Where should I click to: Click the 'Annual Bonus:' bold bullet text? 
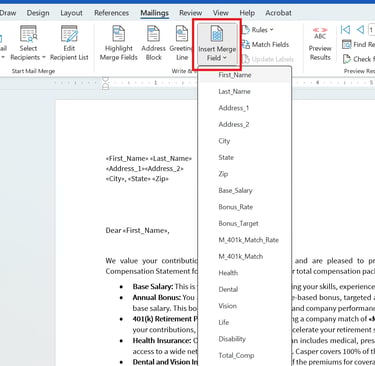pos(157,297)
